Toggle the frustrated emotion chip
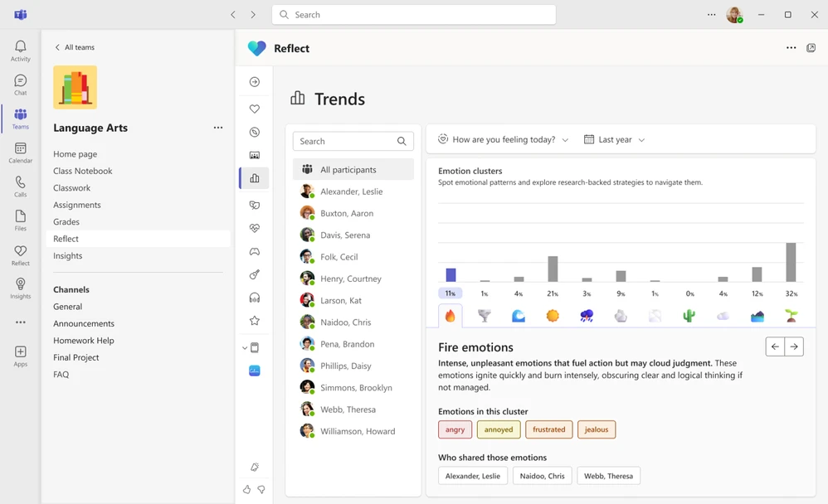Image resolution: width=828 pixels, height=504 pixels. 548,429
